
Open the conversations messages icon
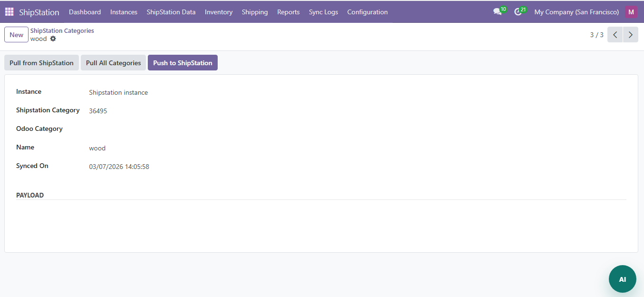pos(498,12)
